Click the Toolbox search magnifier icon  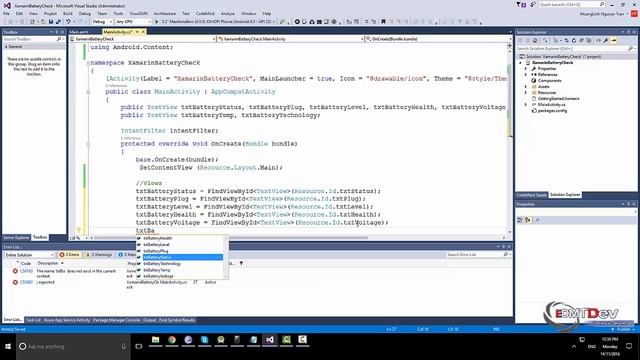[59, 39]
